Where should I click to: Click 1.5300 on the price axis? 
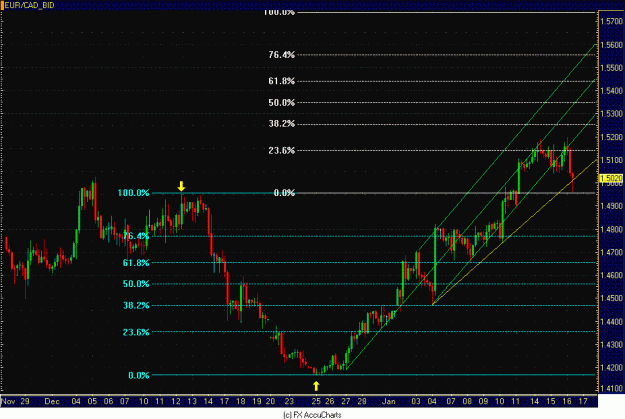[x=611, y=114]
